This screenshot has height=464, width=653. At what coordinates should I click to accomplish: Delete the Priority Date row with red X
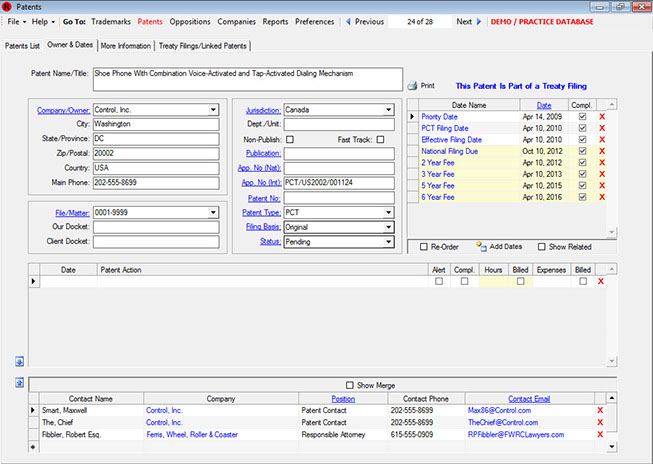(x=601, y=117)
